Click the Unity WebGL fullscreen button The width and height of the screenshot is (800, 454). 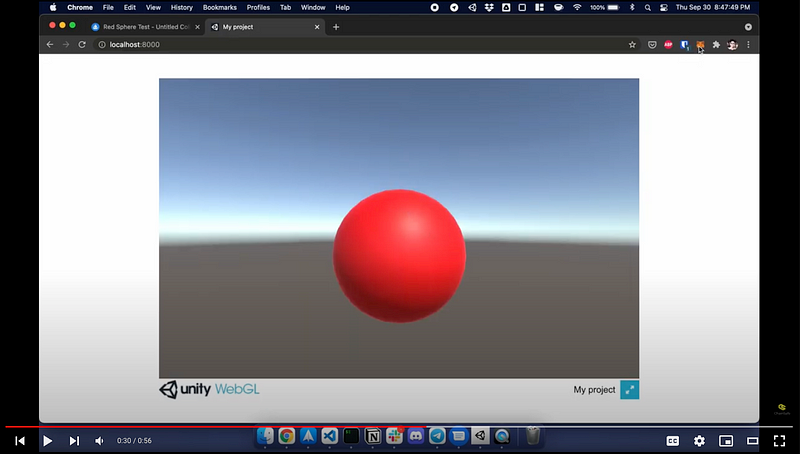coord(629,390)
